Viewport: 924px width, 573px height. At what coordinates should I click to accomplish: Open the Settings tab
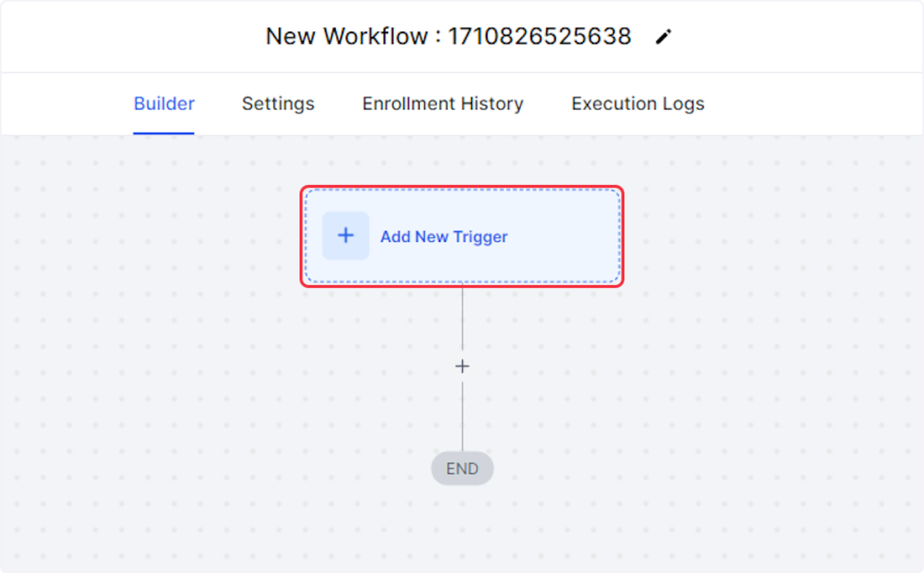pos(278,104)
